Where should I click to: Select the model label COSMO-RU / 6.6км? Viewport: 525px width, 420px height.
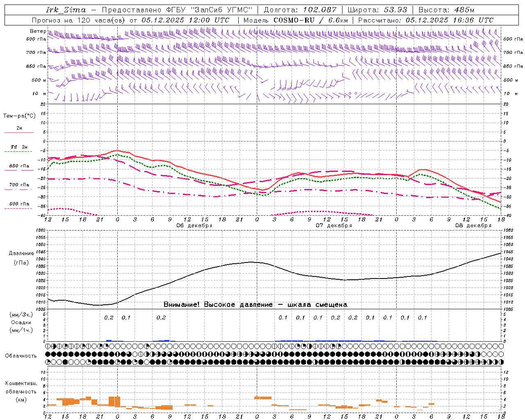pos(310,20)
